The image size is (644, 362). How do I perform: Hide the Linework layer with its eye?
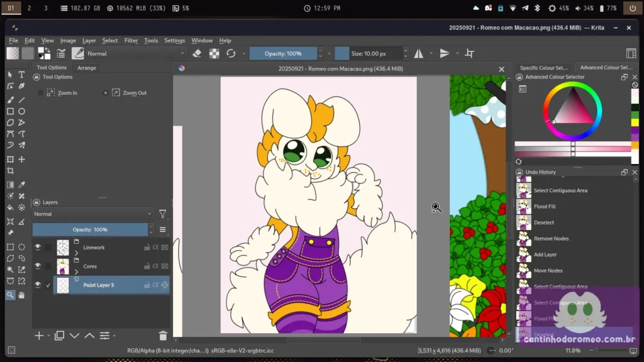point(37,247)
